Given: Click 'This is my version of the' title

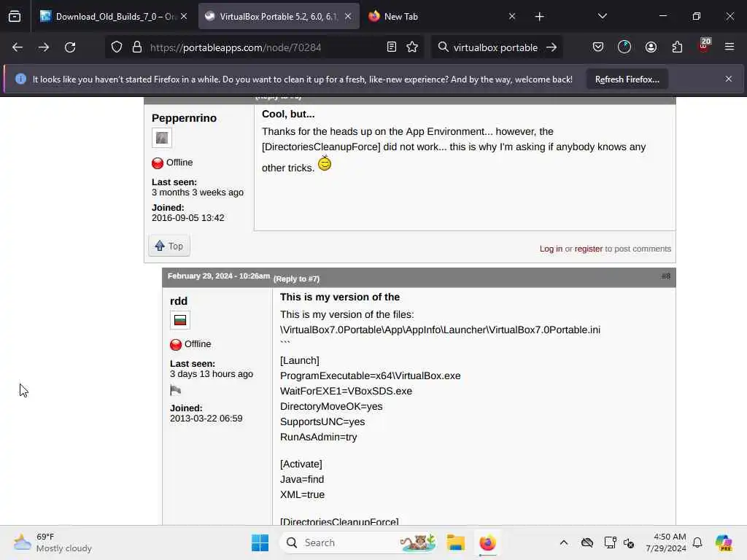Looking at the screenshot, I should click(340, 297).
